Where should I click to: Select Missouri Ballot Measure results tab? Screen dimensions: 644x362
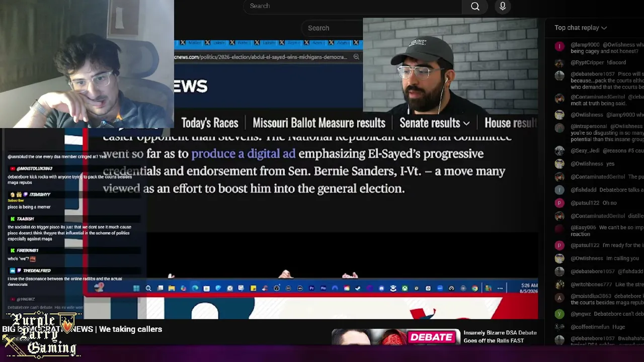318,123
